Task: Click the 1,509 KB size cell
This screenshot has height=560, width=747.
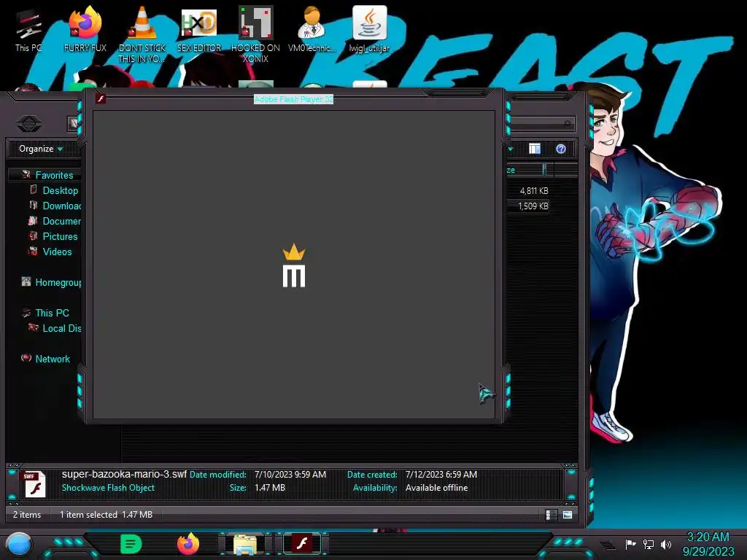Action: pos(533,206)
